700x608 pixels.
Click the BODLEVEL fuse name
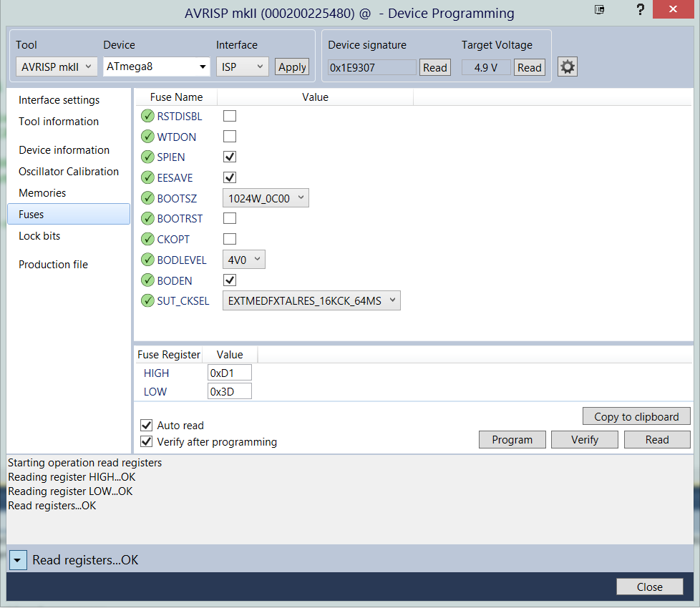(x=182, y=260)
